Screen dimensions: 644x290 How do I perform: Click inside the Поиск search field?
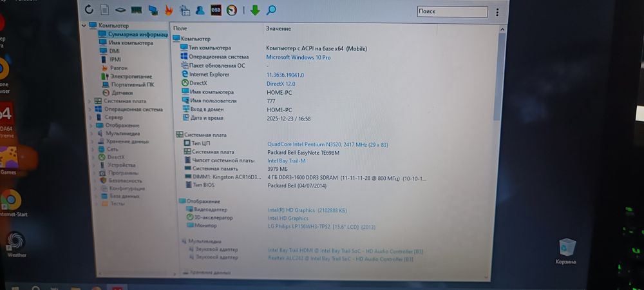452,12
